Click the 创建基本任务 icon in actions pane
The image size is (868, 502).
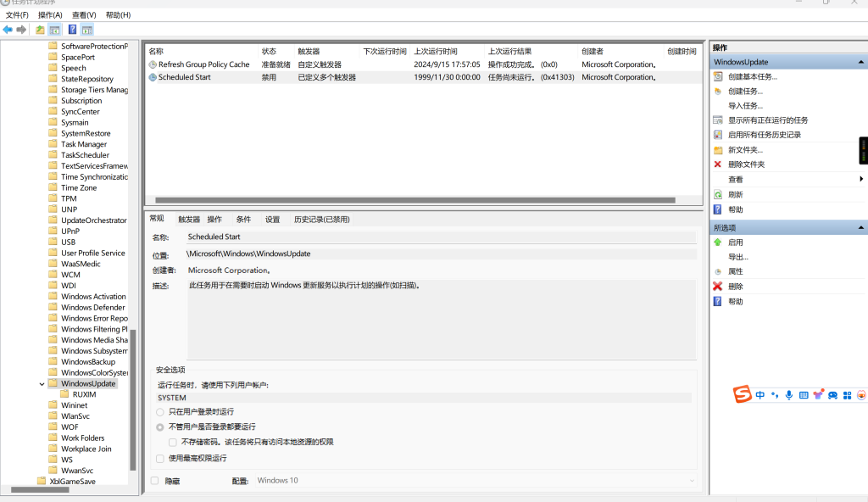click(718, 76)
